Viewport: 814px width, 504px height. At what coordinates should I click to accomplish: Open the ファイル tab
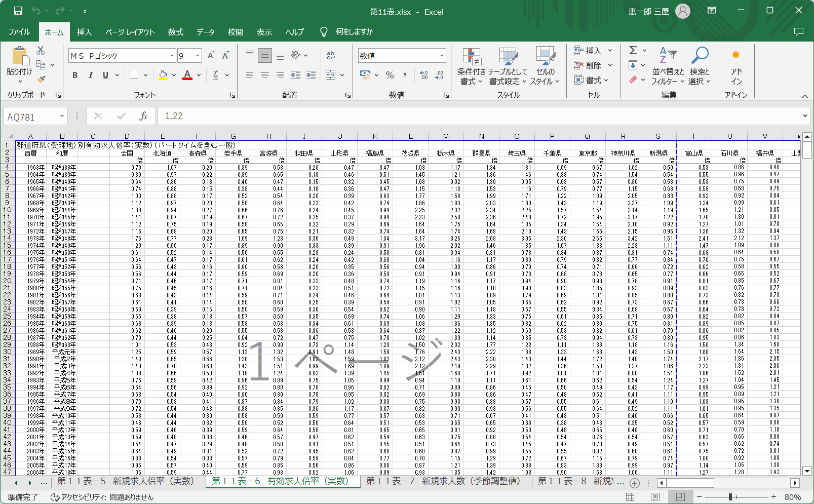19,32
